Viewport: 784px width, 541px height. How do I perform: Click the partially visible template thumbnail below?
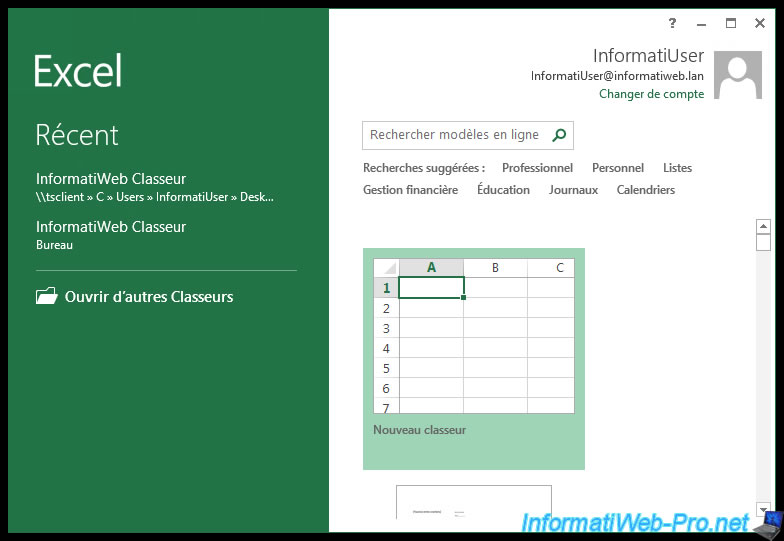474,502
